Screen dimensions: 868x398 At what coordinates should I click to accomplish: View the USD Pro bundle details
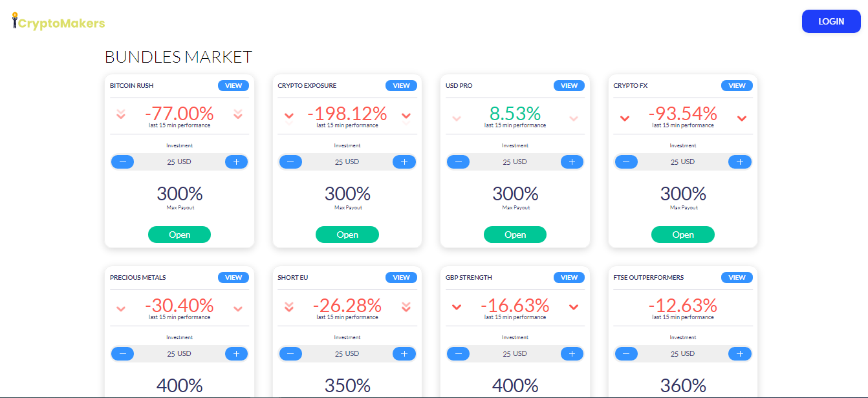(x=569, y=85)
